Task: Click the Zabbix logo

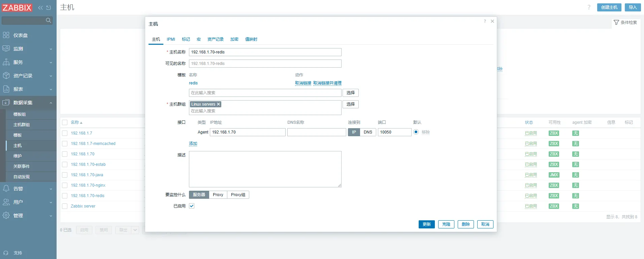Action: click(x=17, y=7)
